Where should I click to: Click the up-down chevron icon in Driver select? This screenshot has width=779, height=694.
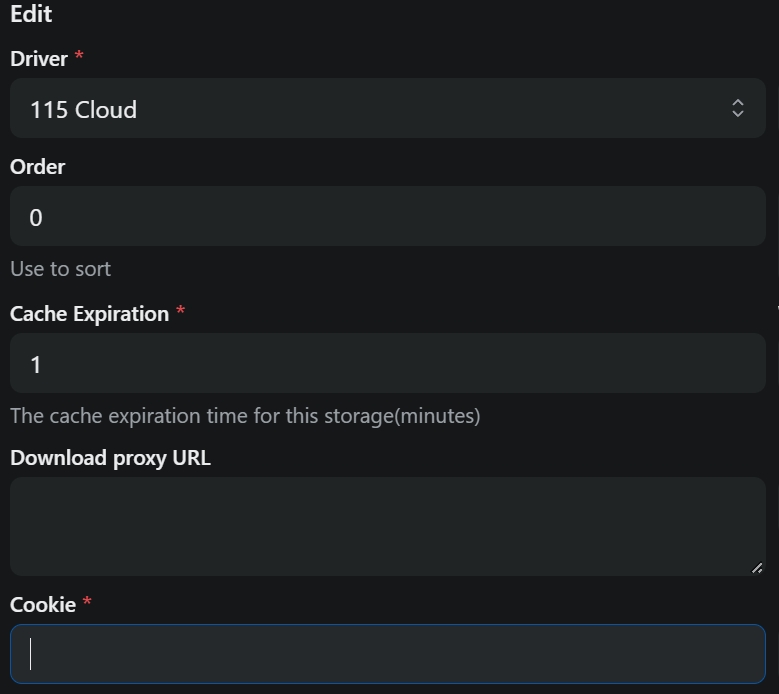coord(738,108)
